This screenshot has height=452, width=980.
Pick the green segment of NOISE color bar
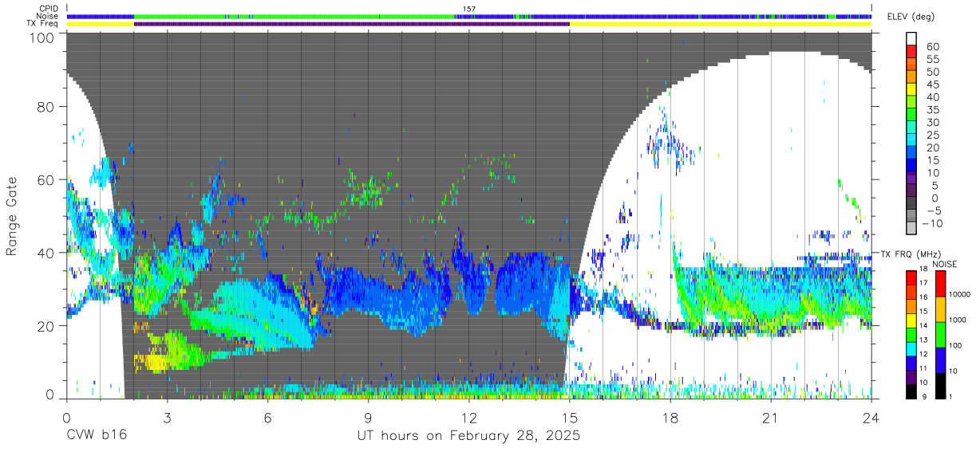click(x=939, y=334)
